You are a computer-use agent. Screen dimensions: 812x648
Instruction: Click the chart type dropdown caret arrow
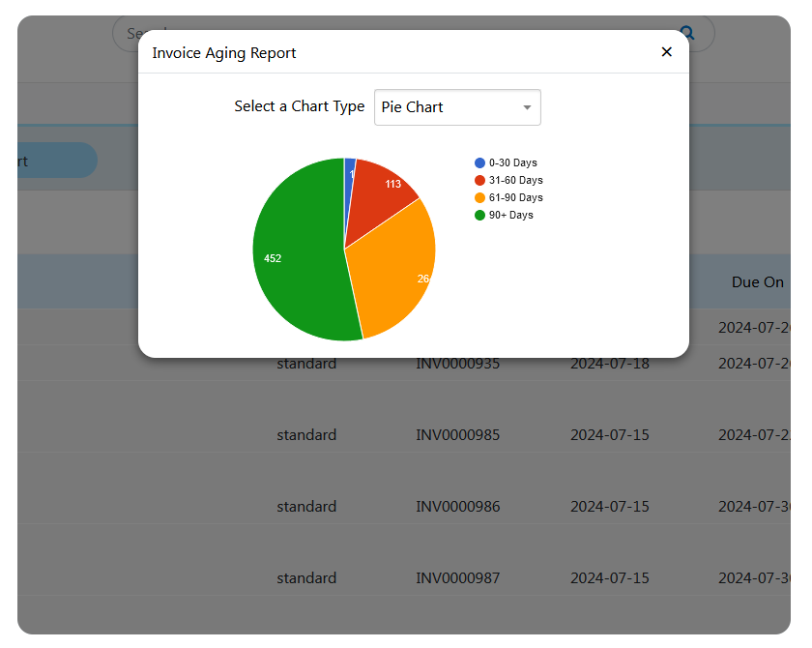coord(527,107)
